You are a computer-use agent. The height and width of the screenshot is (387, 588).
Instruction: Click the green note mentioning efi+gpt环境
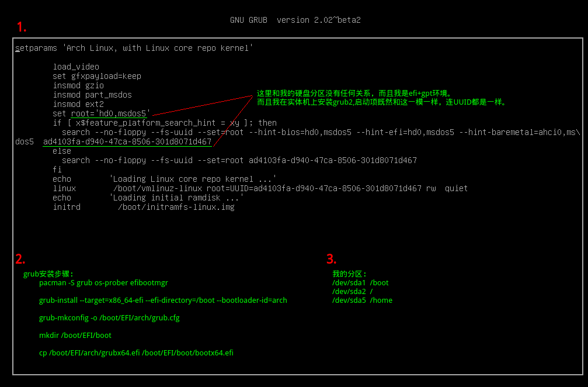click(354, 94)
